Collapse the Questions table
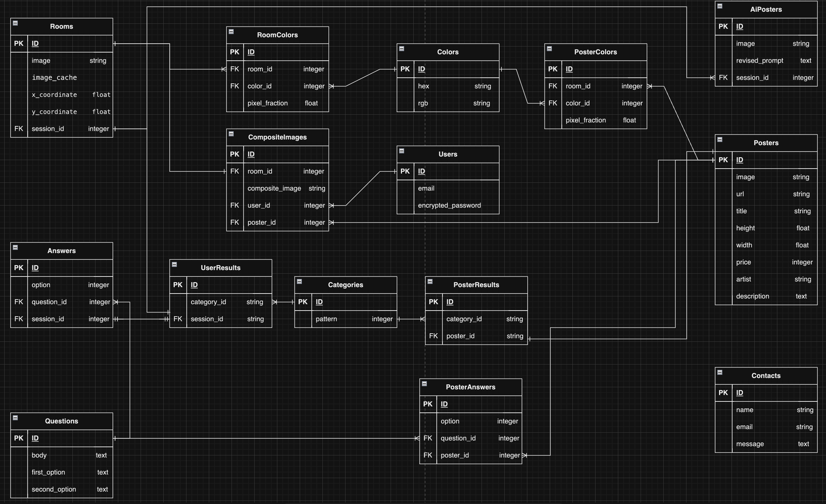Screen dimensions: 826x504 (x=15, y=418)
